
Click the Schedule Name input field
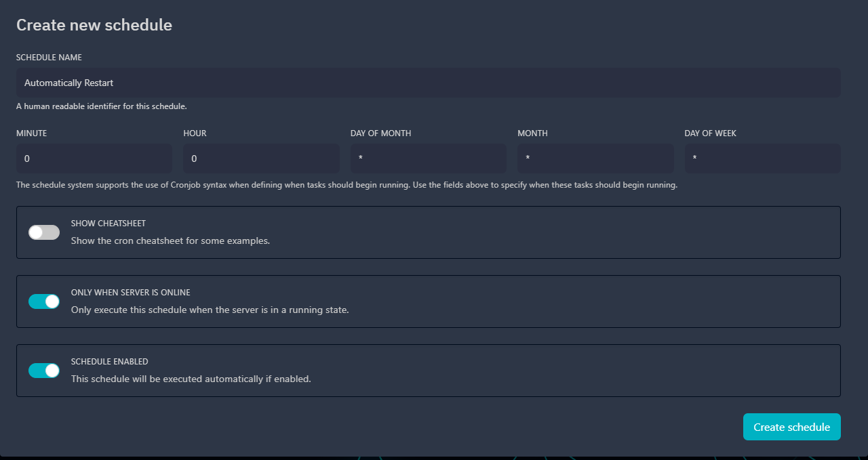point(428,83)
